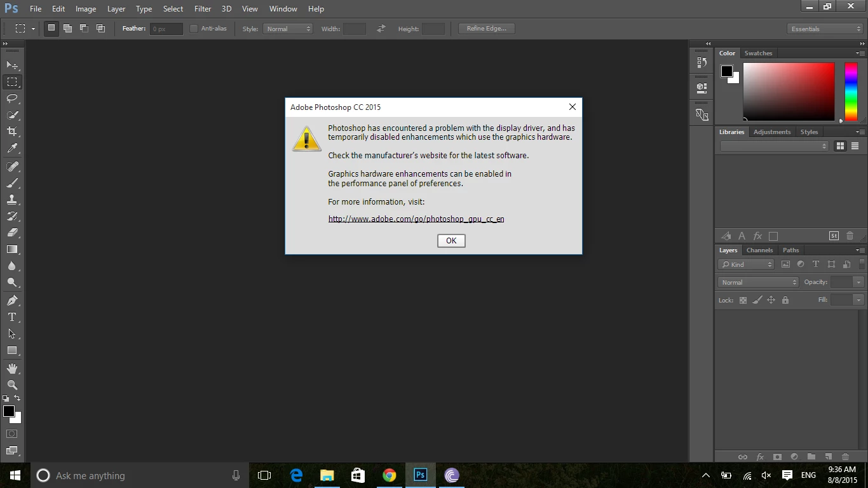Select the Lasso tool

pyautogui.click(x=12, y=98)
